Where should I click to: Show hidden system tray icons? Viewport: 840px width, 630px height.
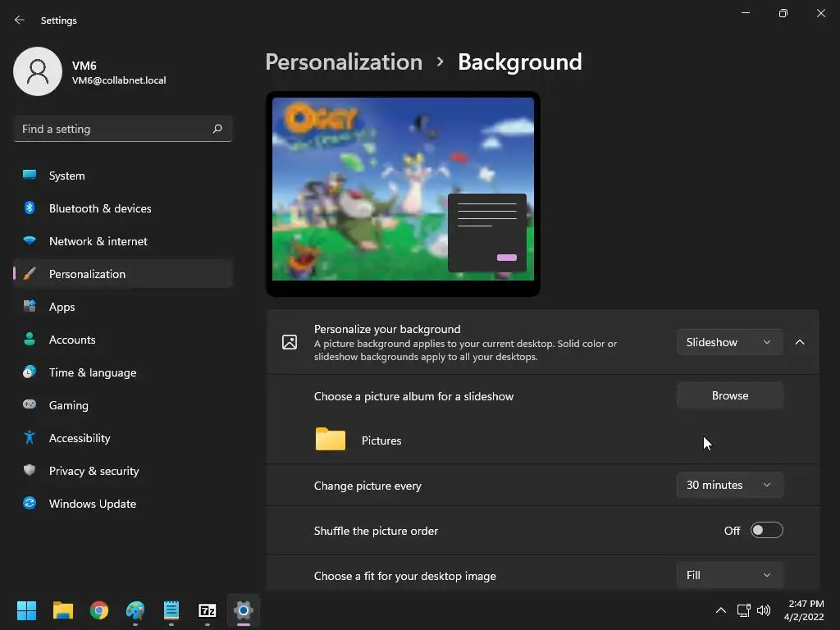click(720, 610)
